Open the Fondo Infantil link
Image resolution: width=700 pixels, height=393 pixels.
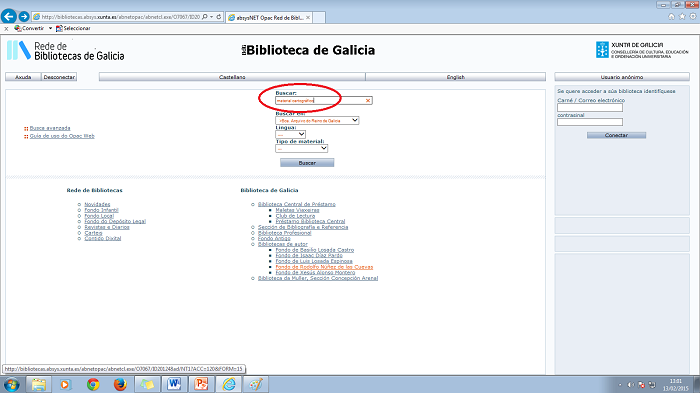(x=102, y=210)
